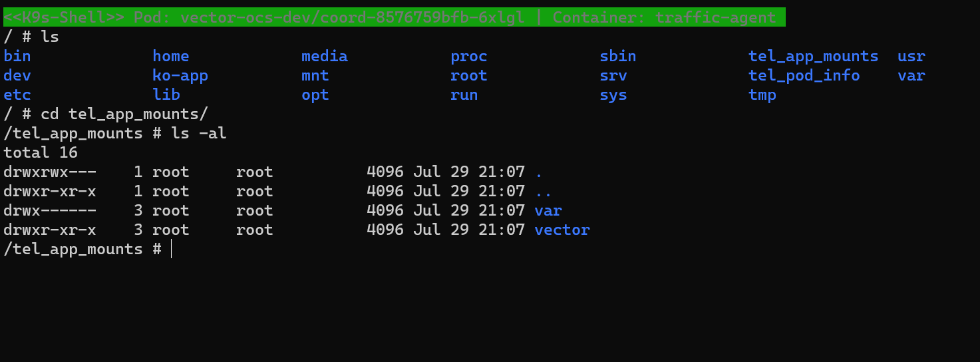Click the K9s-Shell pod header bar
Image resolution: width=980 pixels, height=362 pixels.
394,17
